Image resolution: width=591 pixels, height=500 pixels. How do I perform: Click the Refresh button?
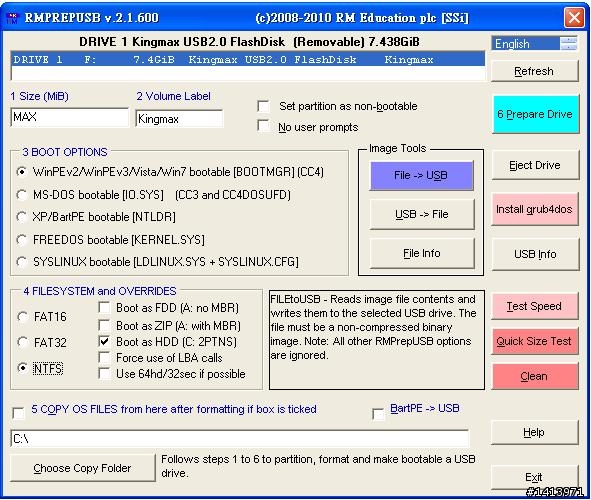click(x=534, y=71)
